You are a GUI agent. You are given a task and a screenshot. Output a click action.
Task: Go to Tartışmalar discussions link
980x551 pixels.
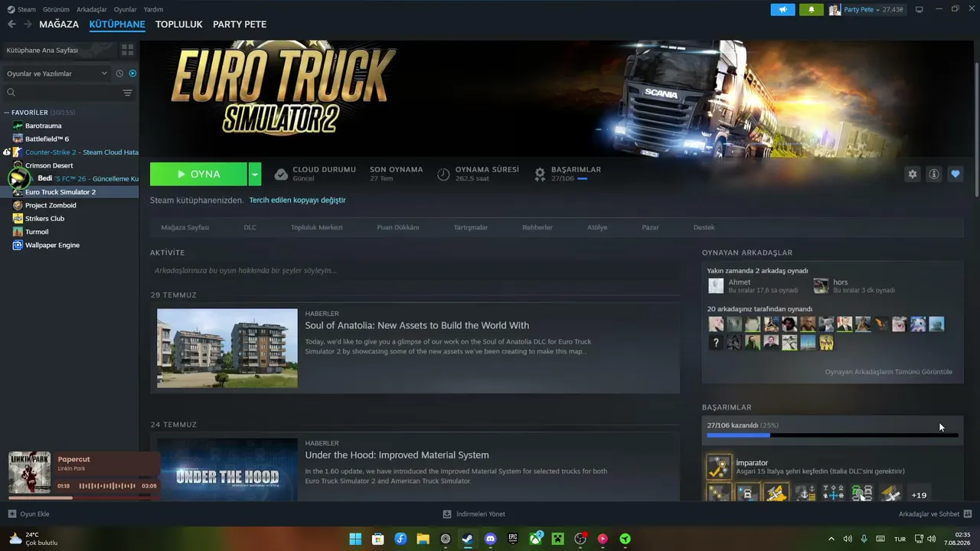click(x=471, y=227)
